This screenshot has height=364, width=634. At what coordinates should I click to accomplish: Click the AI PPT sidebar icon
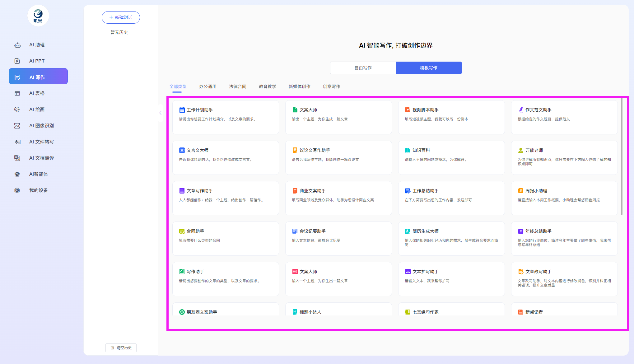point(17,61)
